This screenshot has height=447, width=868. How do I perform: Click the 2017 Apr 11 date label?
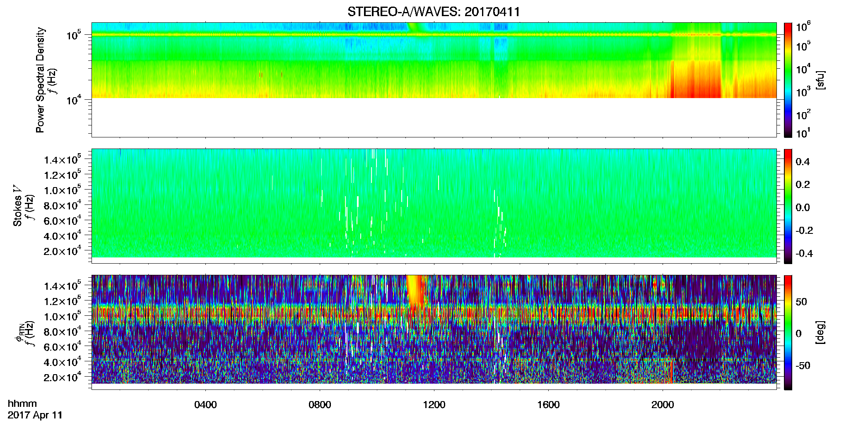pos(35,415)
